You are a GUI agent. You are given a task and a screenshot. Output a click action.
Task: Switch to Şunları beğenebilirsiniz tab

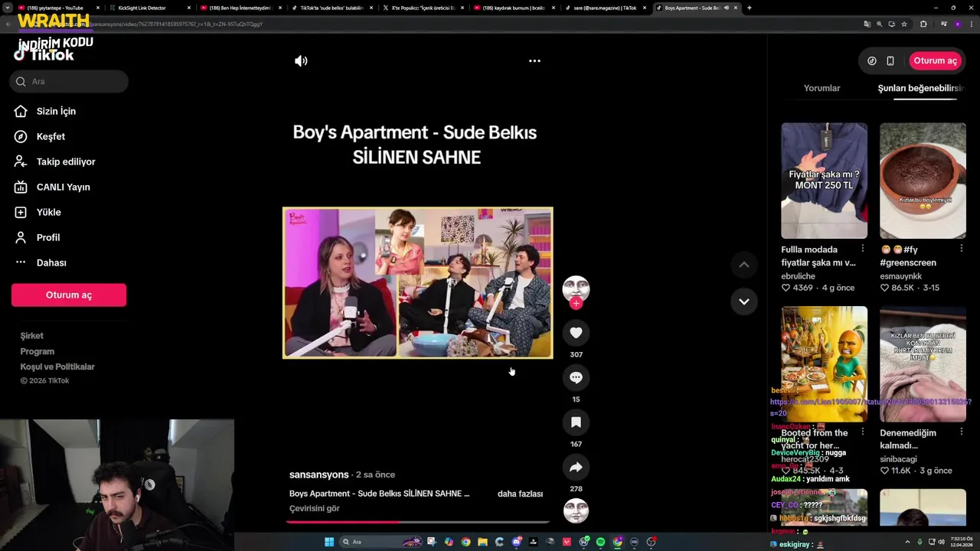coord(921,88)
